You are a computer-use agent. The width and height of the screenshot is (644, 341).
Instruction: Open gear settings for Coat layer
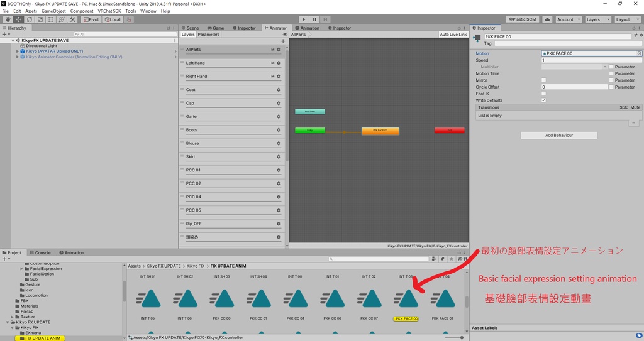[x=279, y=90]
